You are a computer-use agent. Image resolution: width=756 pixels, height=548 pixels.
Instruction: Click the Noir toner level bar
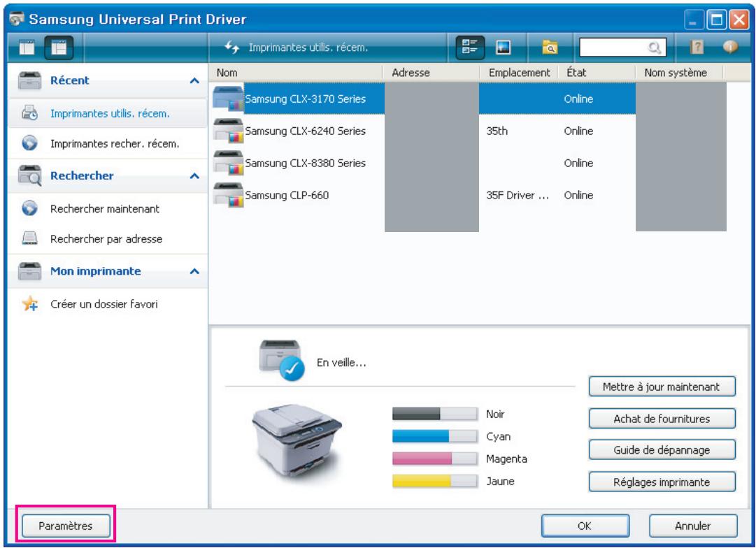435,414
